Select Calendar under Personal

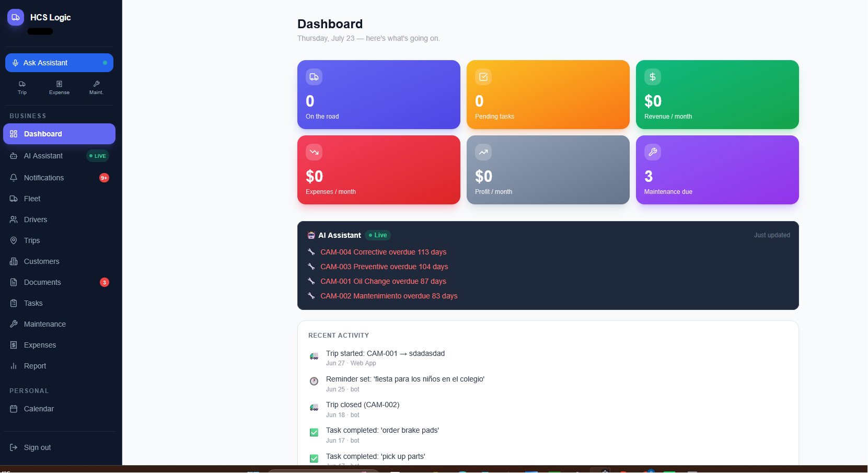[59, 409]
